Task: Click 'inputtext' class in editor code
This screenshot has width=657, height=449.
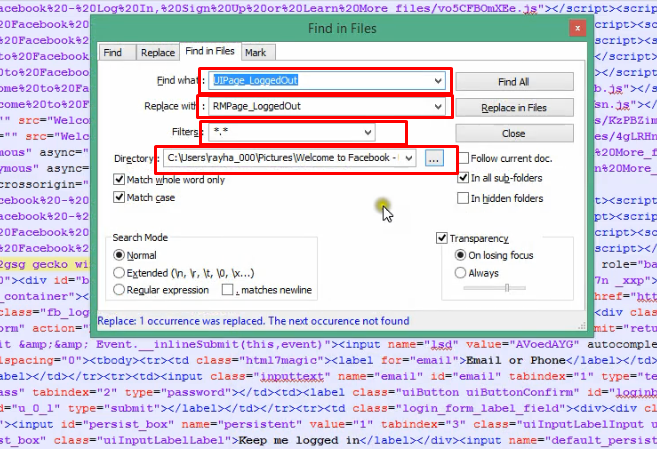Action: 292,377
